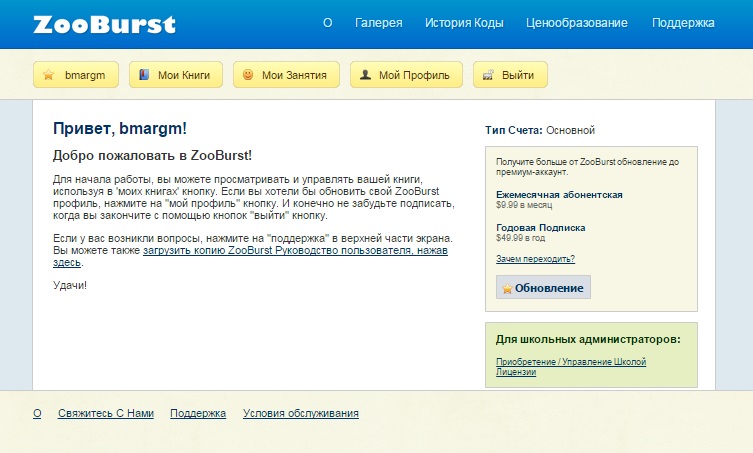Open the О menu item in header
753x453 pixels.
328,23
